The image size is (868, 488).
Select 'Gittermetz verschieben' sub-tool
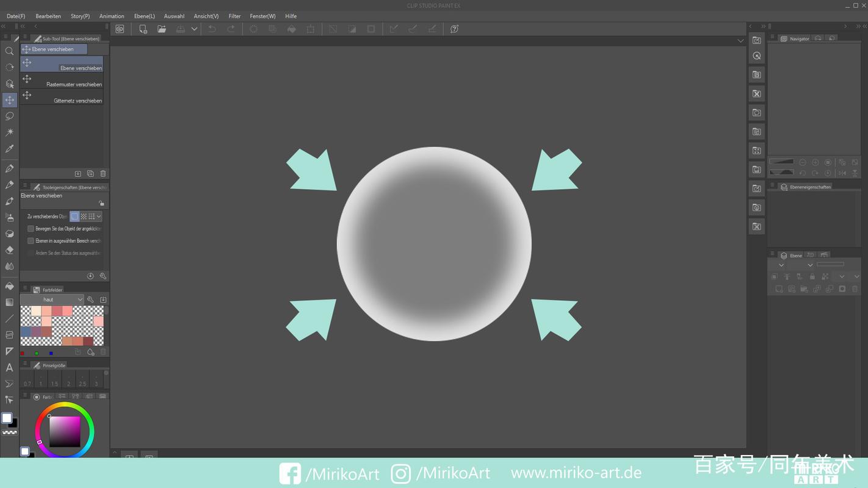tap(62, 96)
